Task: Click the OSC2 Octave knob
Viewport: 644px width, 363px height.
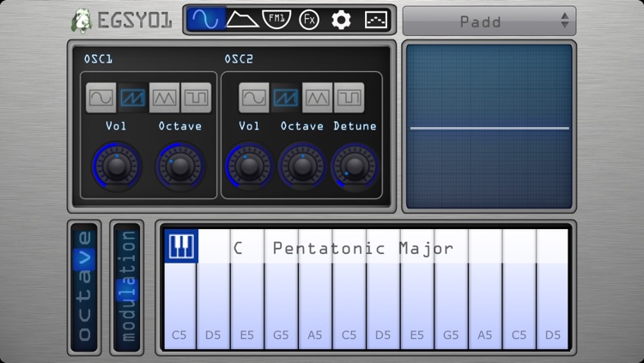Action: point(302,166)
